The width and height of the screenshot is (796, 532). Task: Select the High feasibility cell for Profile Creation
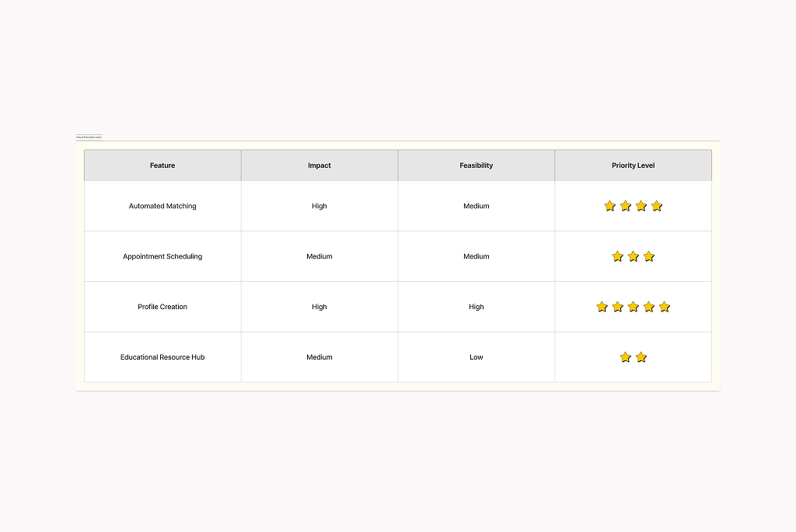[477, 307]
